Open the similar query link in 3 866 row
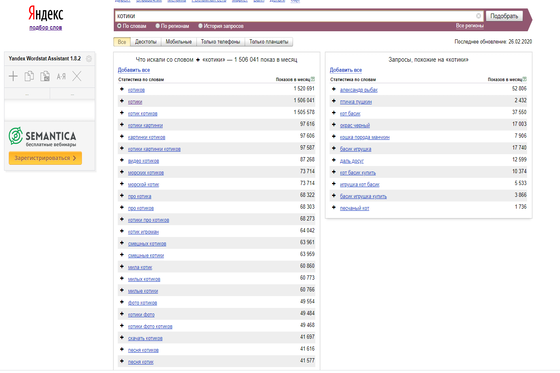This screenshot has width=560, height=373. (x=363, y=197)
